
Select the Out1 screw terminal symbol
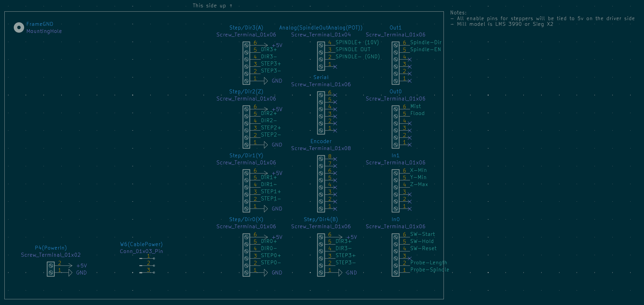(x=396, y=62)
